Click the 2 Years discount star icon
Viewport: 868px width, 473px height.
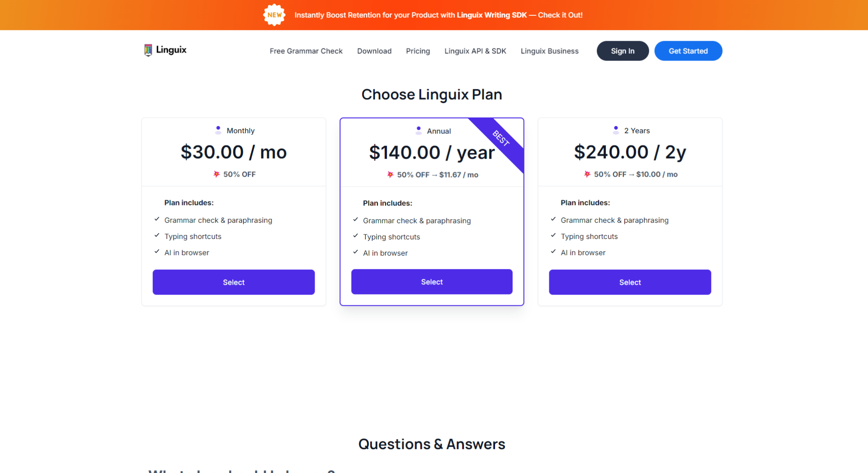[587, 174]
